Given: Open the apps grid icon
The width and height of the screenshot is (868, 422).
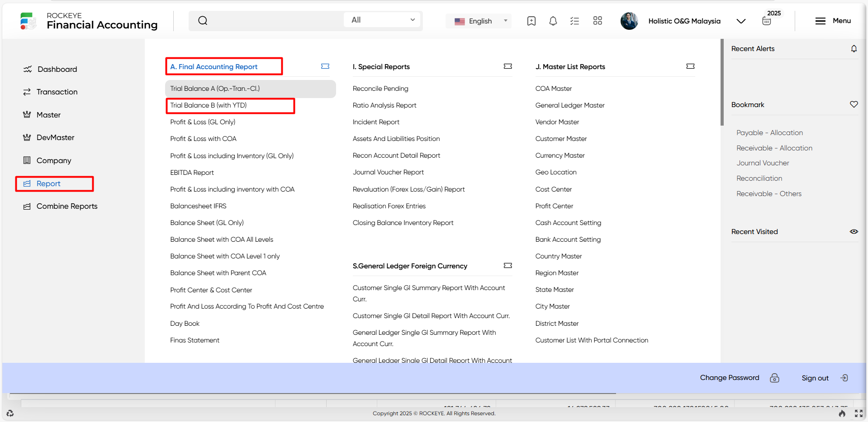Looking at the screenshot, I should click(x=598, y=21).
